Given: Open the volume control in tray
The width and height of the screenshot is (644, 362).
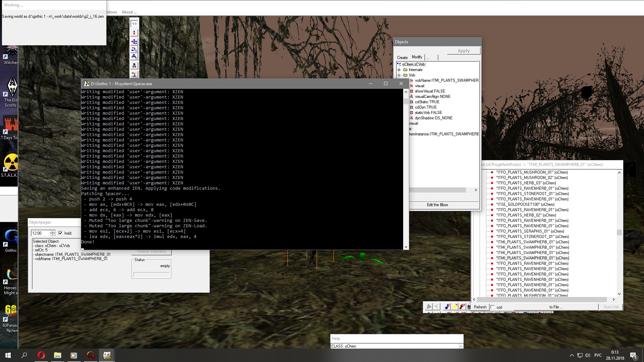Looking at the screenshot, I should 588,355.
